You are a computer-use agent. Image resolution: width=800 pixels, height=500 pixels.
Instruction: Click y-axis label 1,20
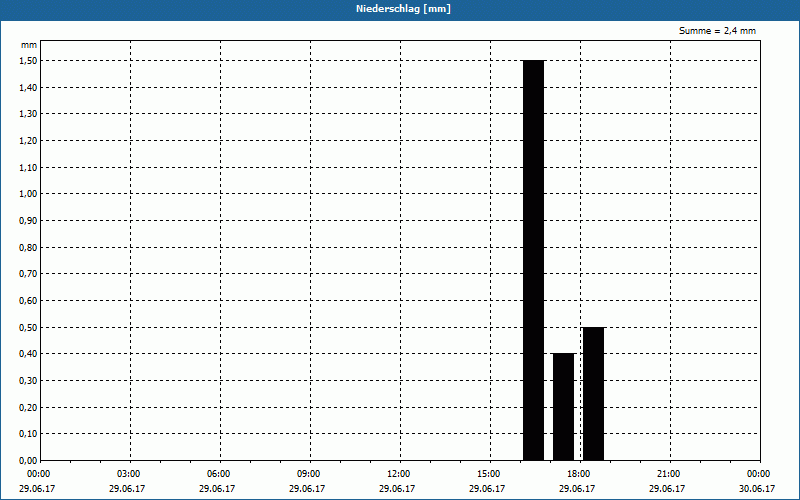[x=28, y=141]
